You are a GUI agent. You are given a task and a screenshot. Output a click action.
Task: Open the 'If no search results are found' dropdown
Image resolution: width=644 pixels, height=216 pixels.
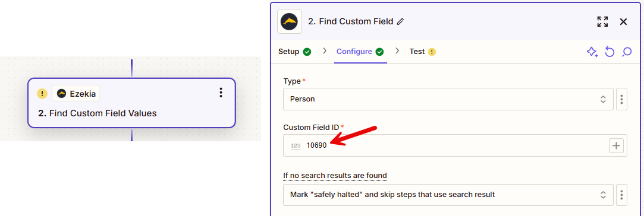[448, 195]
